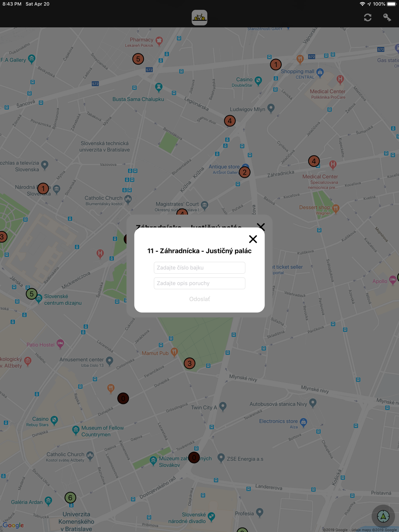Tap the Dessert shop Wagner pin
Image resolution: width=399 pixels, height=532 pixels.
click(x=336, y=208)
